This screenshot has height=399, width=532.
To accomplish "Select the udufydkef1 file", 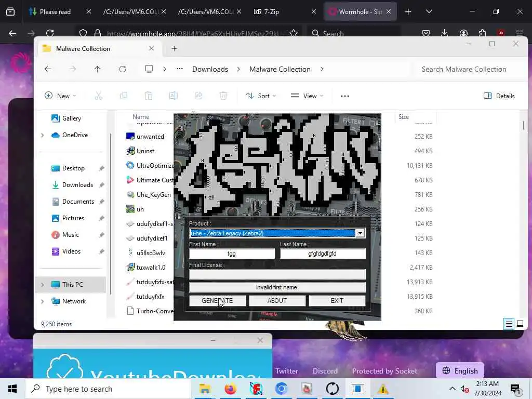I will (152, 238).
